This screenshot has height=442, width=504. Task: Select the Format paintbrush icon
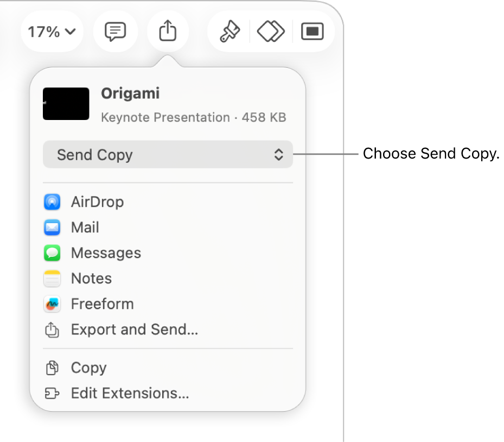(229, 31)
